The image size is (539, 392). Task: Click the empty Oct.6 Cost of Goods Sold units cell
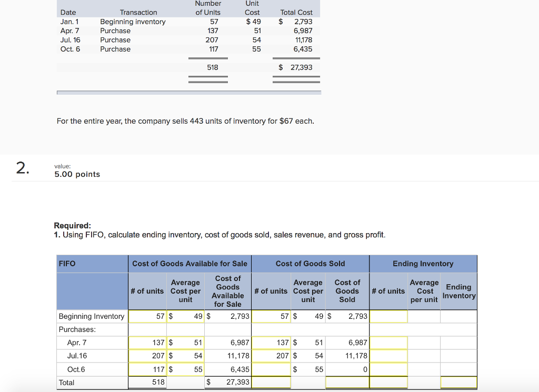coord(271,369)
